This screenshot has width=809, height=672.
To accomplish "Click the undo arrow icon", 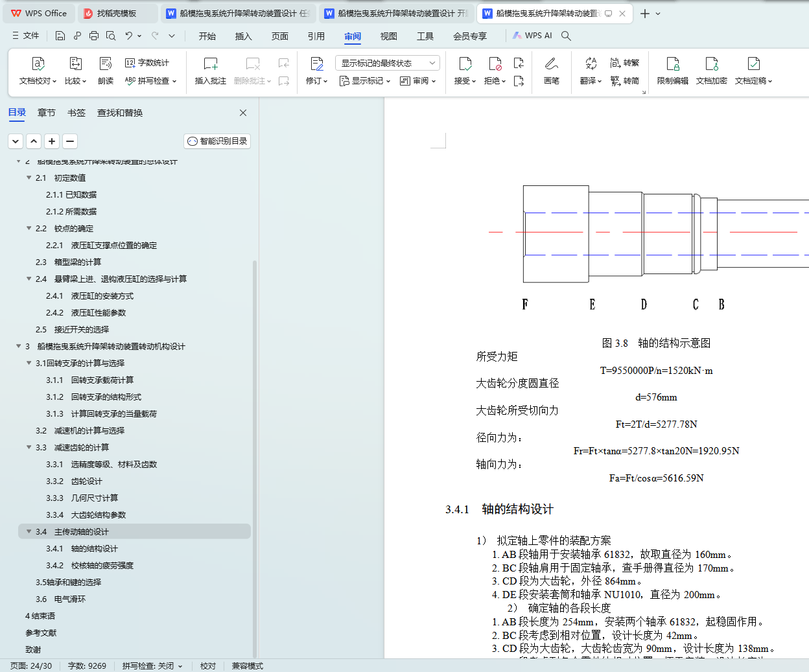I will pyautogui.click(x=129, y=36).
